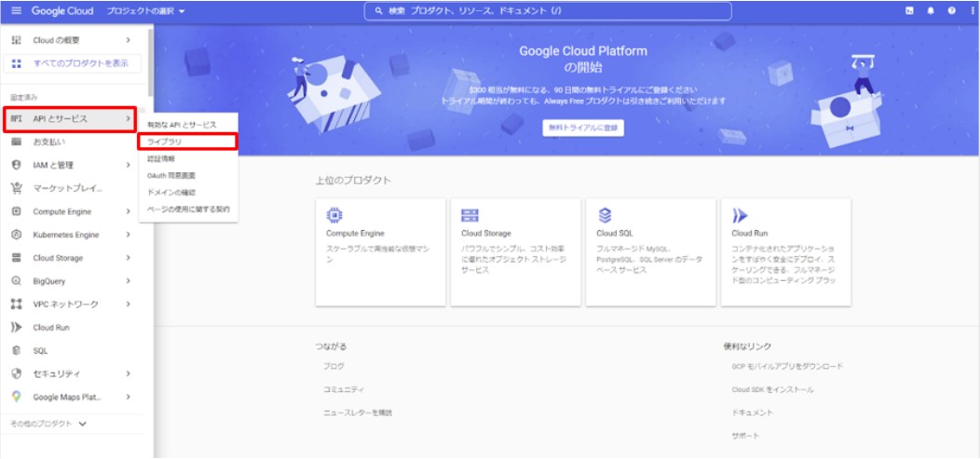Select ページの使用に関する契約 submenu item

pyautogui.click(x=188, y=209)
